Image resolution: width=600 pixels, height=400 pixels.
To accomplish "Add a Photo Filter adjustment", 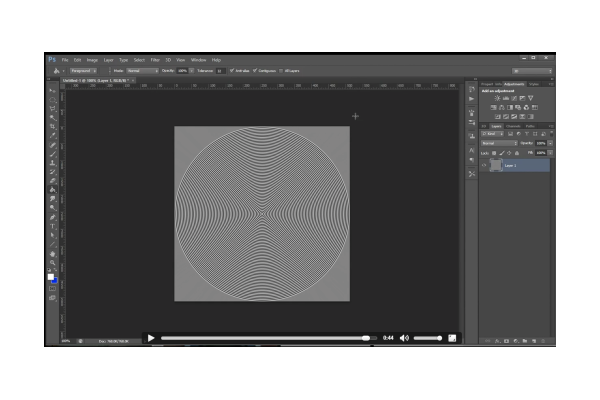I will coord(518,108).
